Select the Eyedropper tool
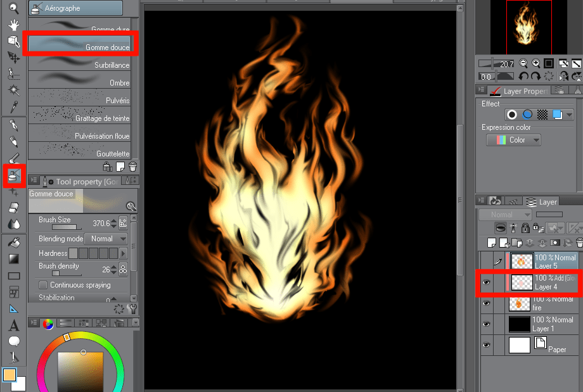Screen dimensions: 583x392 pyautogui.click(x=14, y=107)
